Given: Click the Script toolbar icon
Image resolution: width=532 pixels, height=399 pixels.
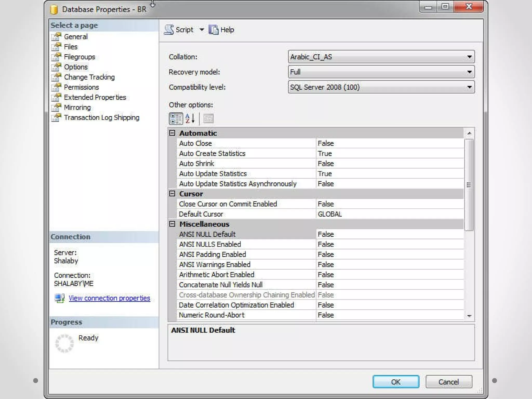Looking at the screenshot, I should click(169, 30).
